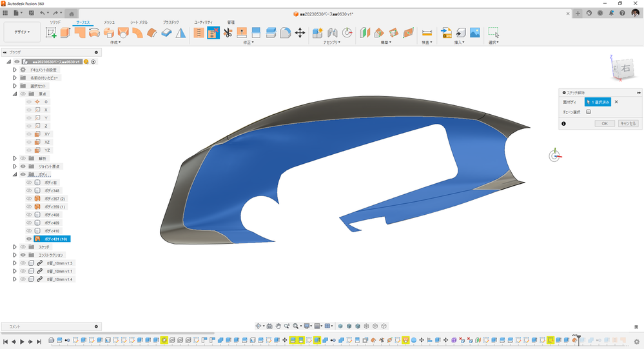Choose the Stitch tool in modify group
The image size is (644, 349).
[199, 33]
